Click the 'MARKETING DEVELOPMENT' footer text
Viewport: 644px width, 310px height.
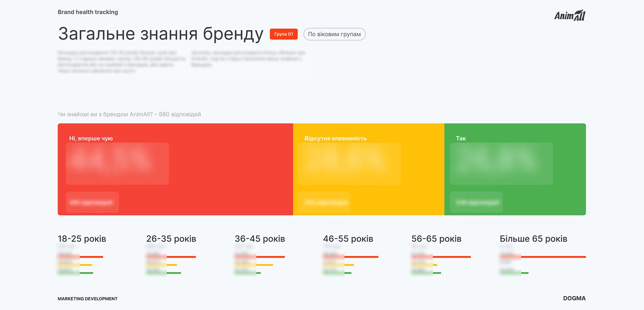click(x=88, y=299)
